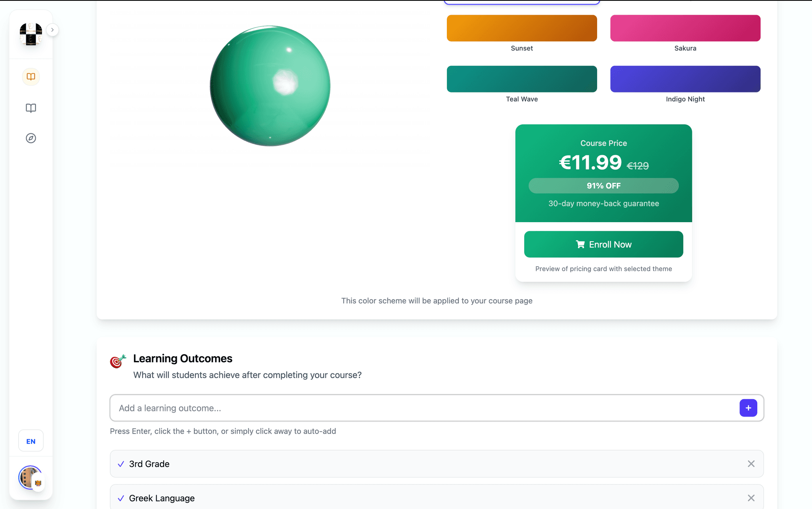Open the compass explore icon
812x509 pixels.
[x=31, y=138]
